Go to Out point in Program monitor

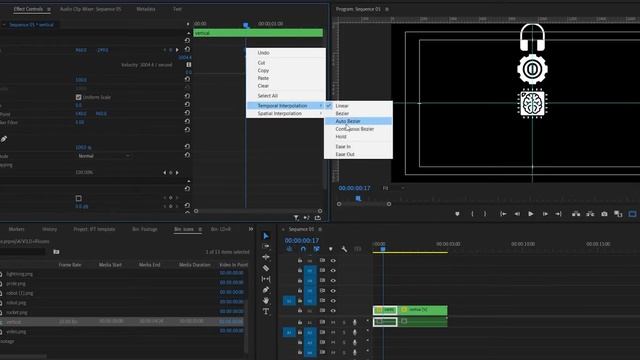tap(558, 214)
